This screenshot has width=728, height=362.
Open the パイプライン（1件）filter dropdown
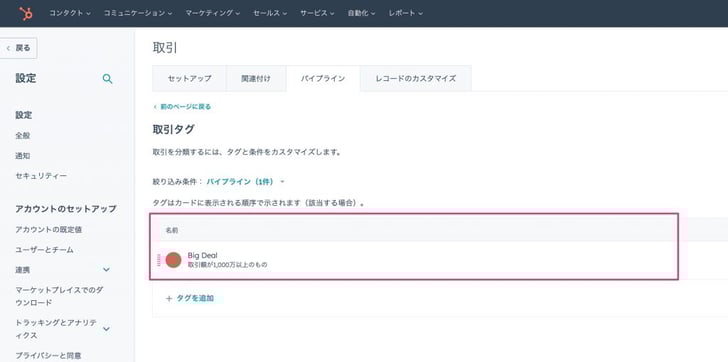tap(245, 181)
